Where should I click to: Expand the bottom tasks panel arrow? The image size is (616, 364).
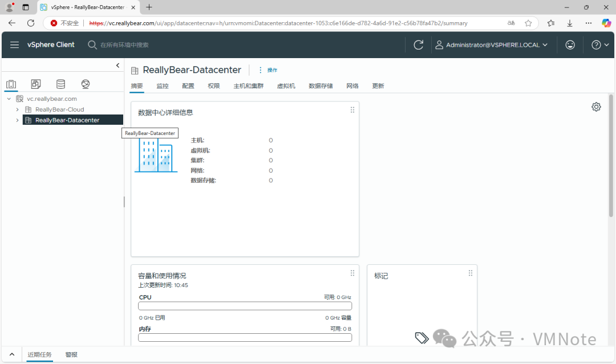pos(12,354)
